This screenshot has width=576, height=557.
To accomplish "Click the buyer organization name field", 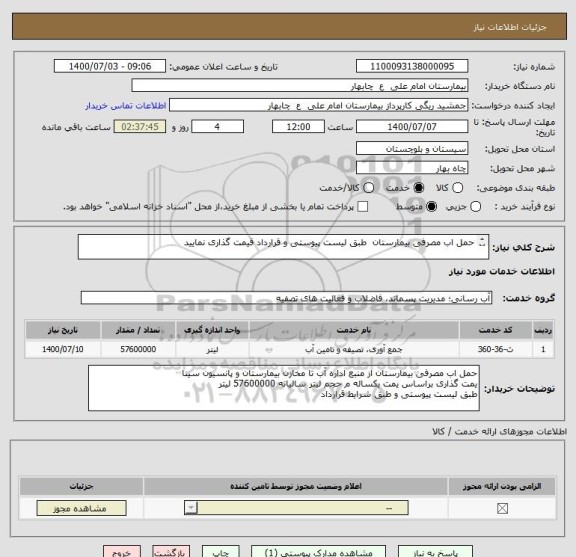I will [x=300, y=86].
